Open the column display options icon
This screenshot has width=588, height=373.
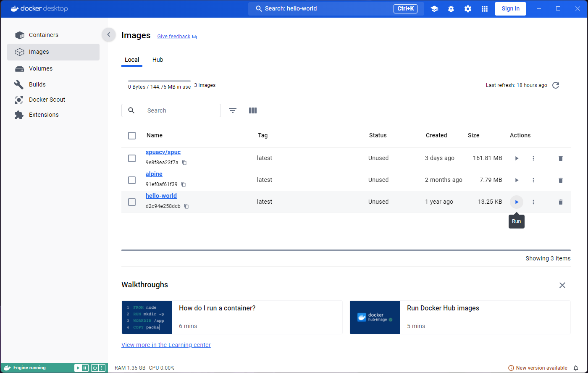[253, 110]
